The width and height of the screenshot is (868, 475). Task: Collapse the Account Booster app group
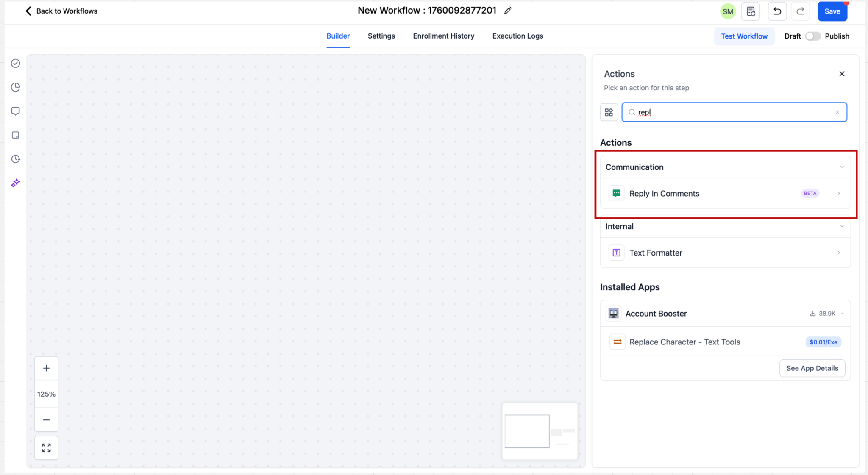(x=842, y=314)
